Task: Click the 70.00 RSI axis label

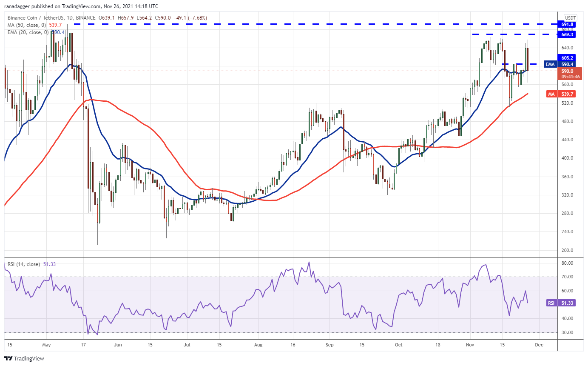Action: pos(567,277)
